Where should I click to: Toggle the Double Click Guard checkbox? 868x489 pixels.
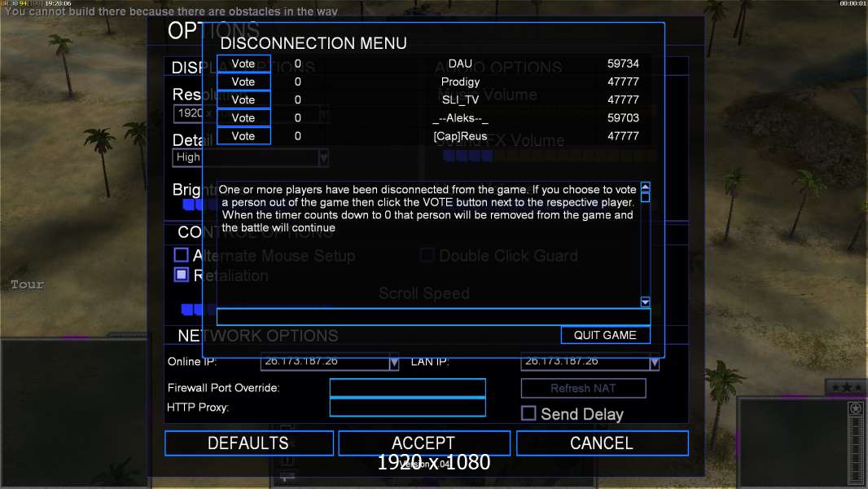(427, 255)
